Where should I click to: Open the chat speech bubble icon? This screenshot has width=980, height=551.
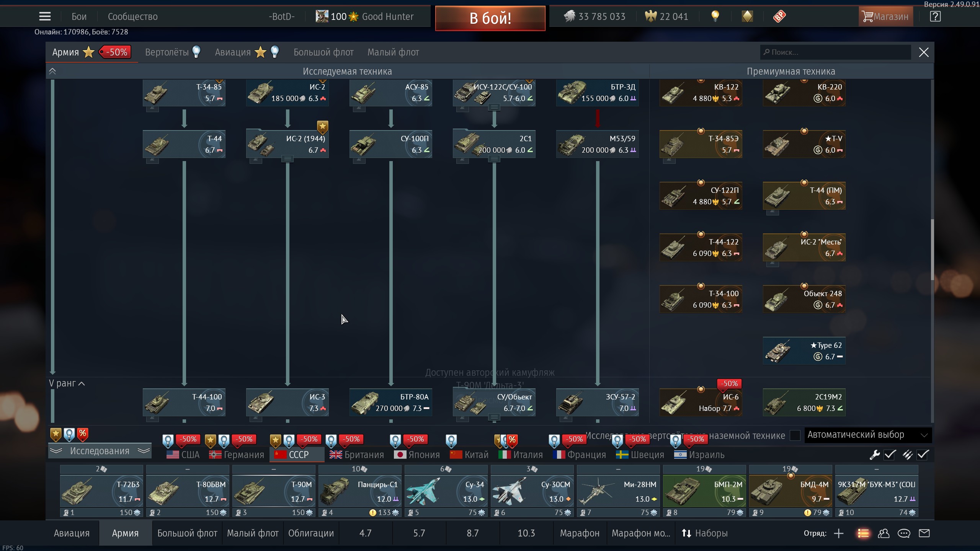[x=904, y=533]
